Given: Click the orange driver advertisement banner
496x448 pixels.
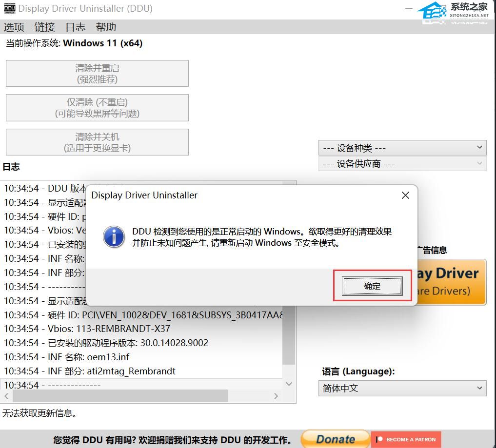Looking at the screenshot, I should [451, 282].
